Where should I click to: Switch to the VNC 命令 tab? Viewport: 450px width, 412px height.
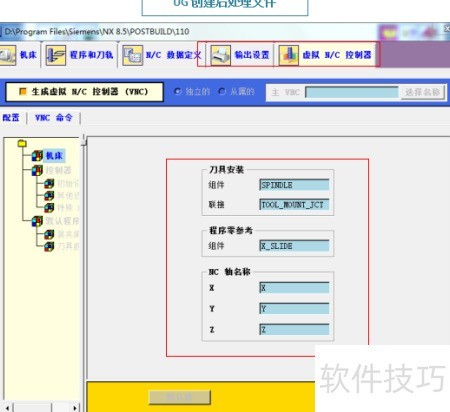(x=54, y=118)
